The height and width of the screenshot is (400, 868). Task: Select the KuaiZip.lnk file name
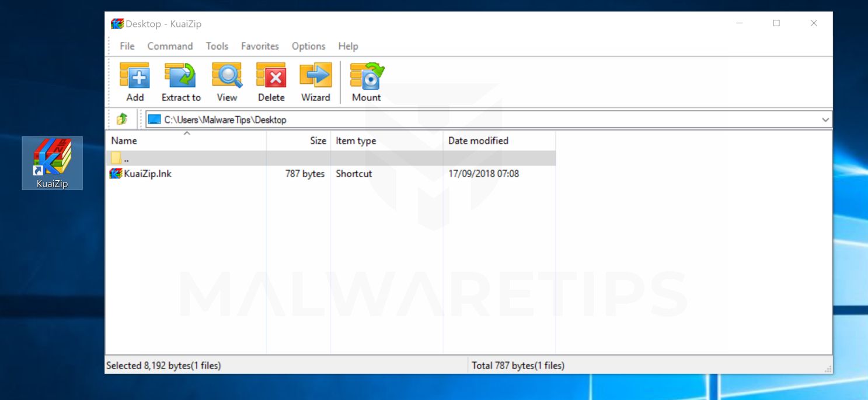click(x=148, y=173)
